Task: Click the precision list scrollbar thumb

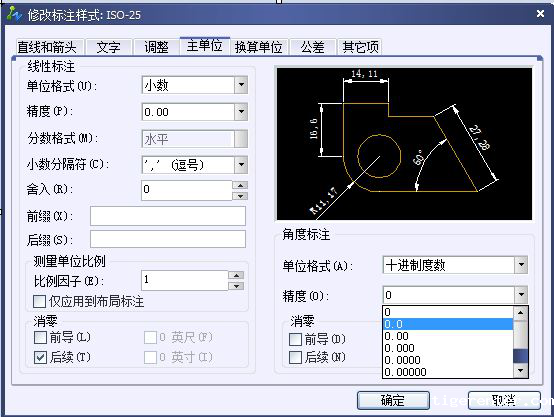Action: (x=520, y=356)
